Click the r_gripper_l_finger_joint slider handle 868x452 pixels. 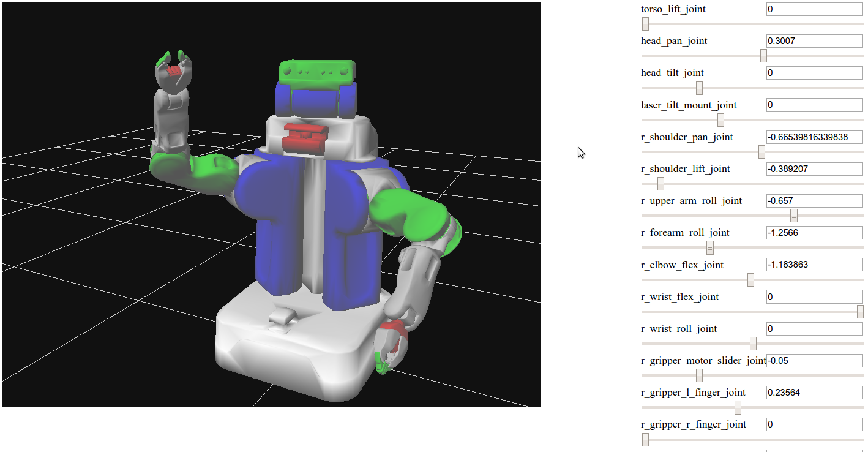coord(738,407)
